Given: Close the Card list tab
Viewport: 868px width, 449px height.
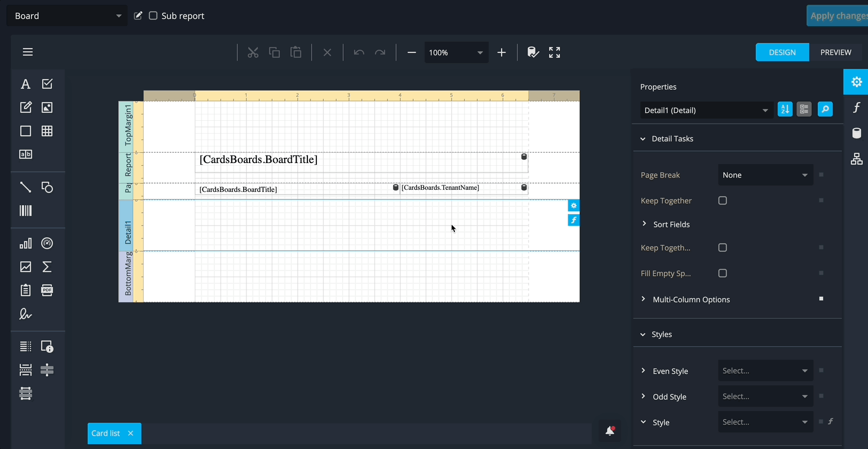Looking at the screenshot, I should coord(130,433).
